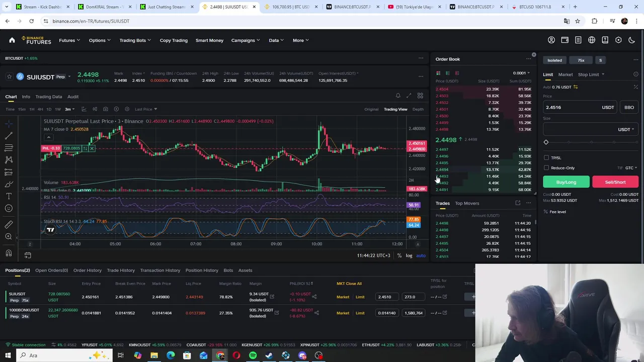Switch chart to Depth view
644x362 pixels.
point(418,109)
